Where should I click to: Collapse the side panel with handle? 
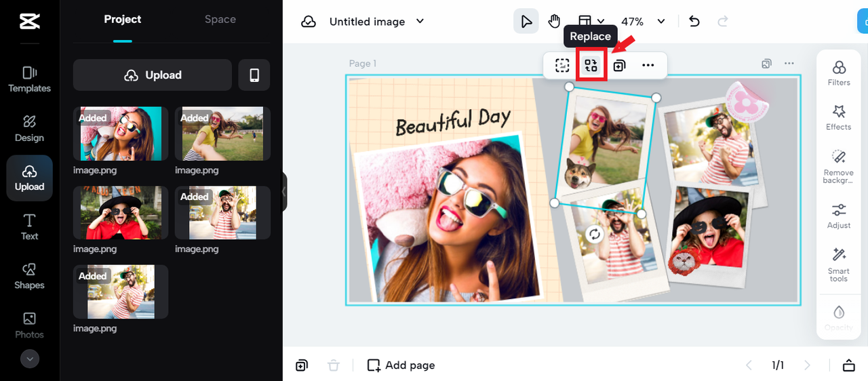coord(285,192)
